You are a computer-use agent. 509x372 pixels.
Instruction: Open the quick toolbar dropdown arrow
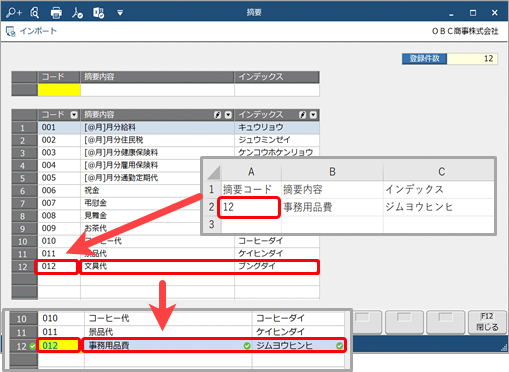(120, 13)
